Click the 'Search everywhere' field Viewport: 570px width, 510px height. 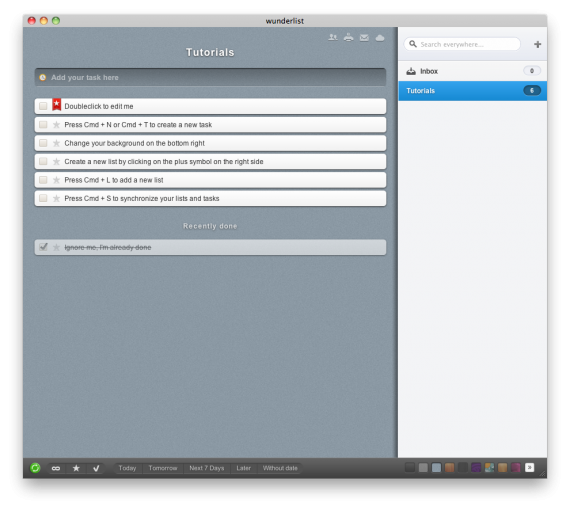[x=462, y=44]
